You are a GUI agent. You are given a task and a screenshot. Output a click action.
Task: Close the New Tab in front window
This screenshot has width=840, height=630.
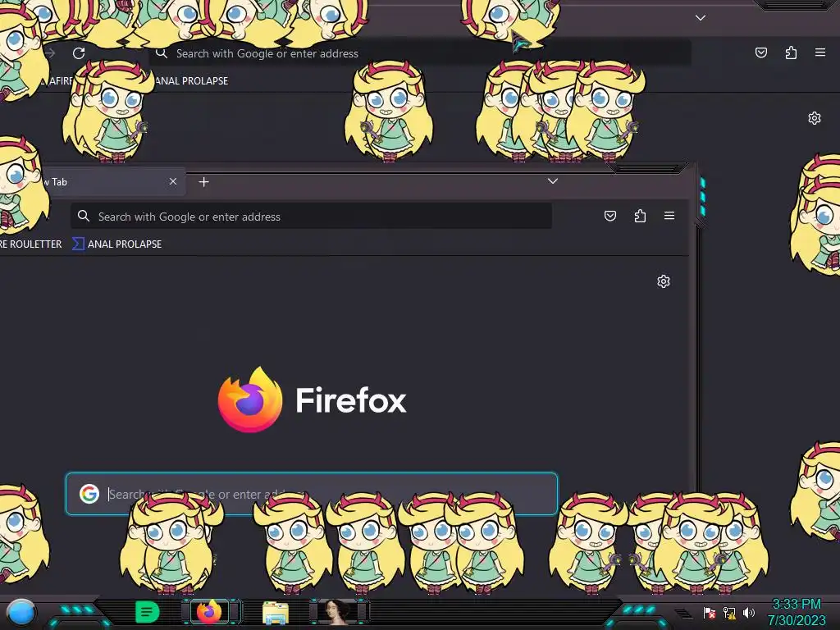pyautogui.click(x=173, y=181)
